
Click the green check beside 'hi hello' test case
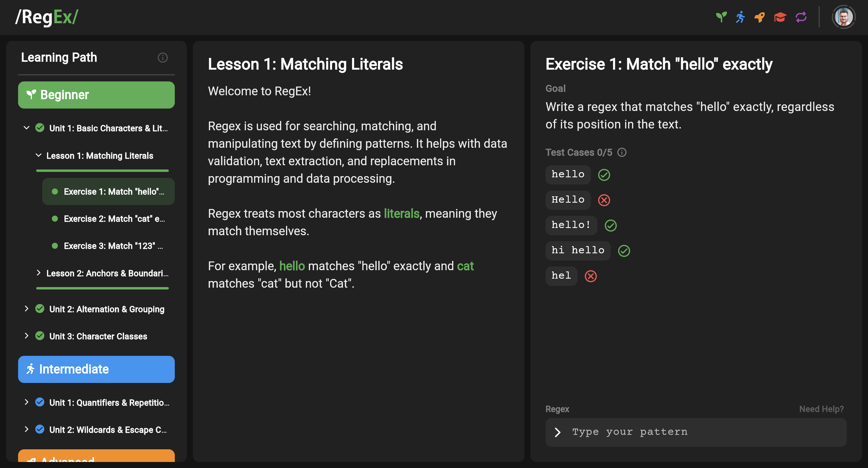624,251
